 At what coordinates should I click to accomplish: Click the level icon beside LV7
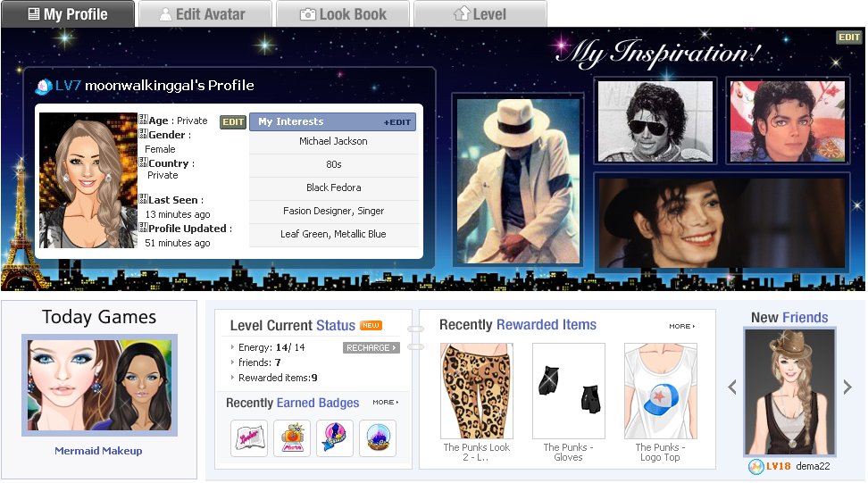43,87
